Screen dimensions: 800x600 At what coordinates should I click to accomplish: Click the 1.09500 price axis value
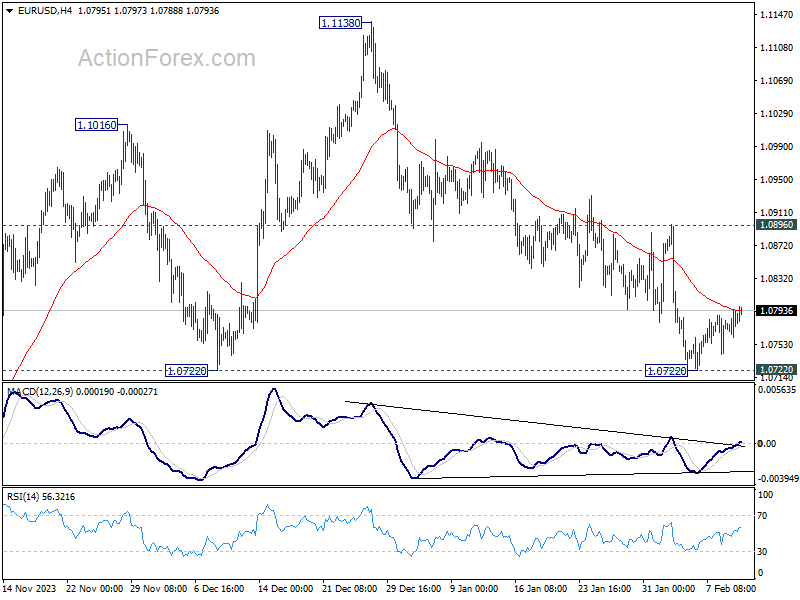pyautogui.click(x=777, y=180)
